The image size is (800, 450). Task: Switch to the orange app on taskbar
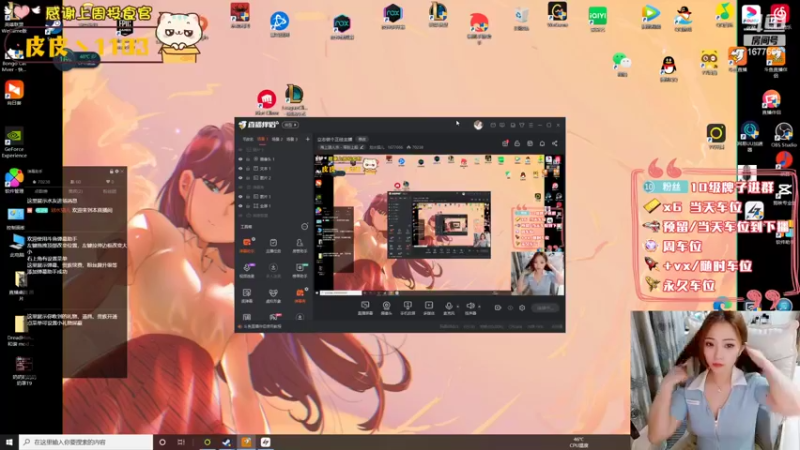click(246, 442)
